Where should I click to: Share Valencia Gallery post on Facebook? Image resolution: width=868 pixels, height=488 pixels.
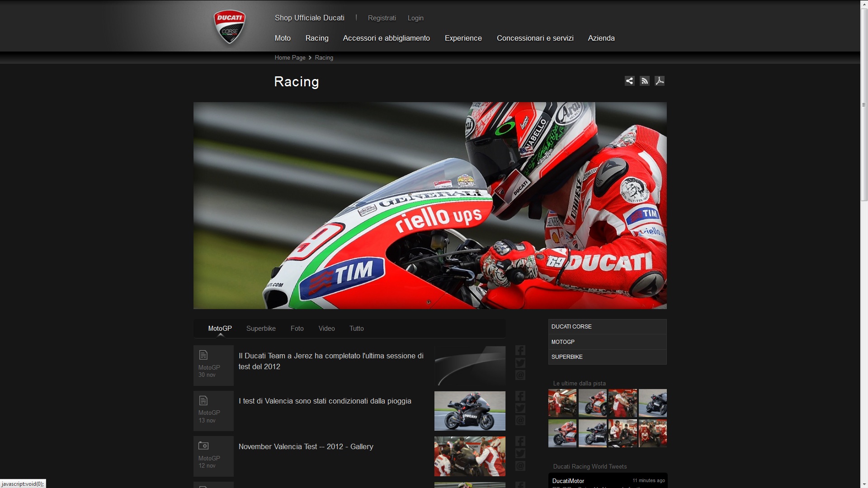[x=520, y=441]
